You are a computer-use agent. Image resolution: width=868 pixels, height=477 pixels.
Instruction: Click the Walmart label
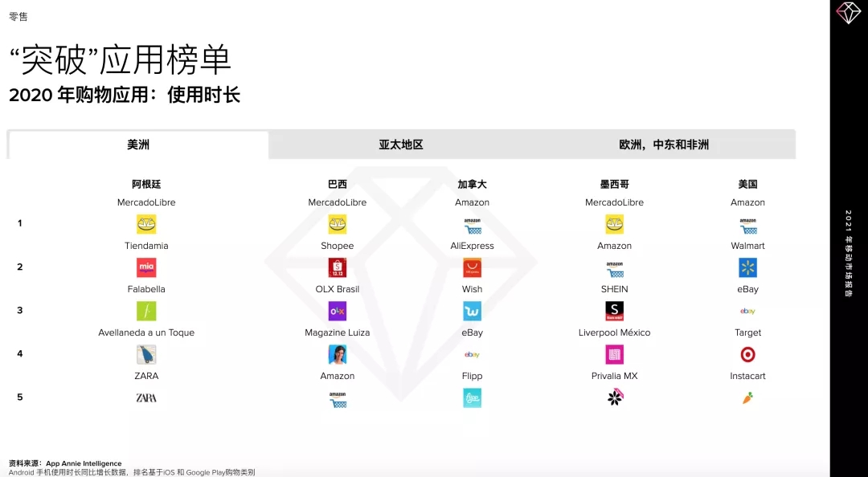tap(748, 246)
